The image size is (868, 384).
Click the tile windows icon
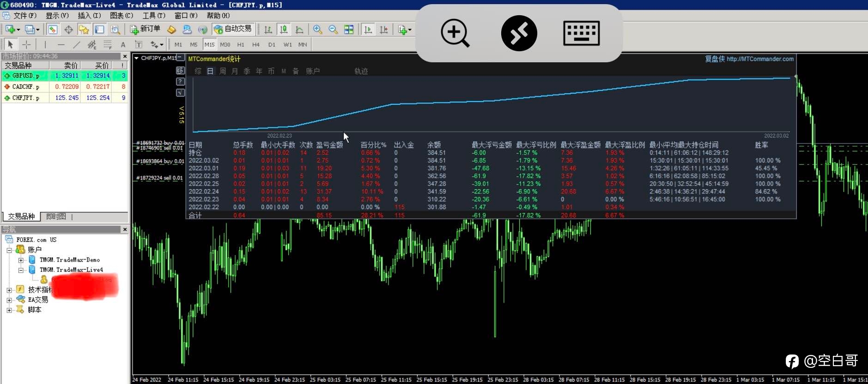click(x=349, y=30)
